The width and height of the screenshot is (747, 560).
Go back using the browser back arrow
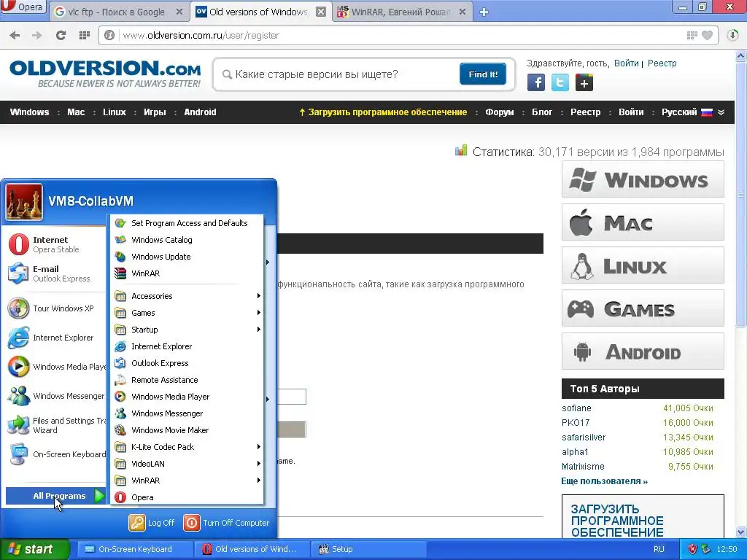click(15, 35)
